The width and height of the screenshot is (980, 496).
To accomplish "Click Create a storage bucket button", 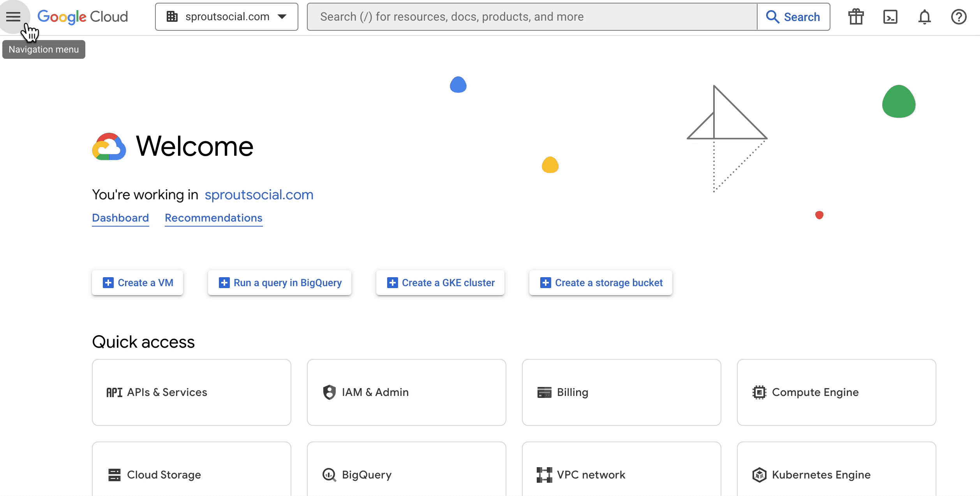I will tap(601, 283).
